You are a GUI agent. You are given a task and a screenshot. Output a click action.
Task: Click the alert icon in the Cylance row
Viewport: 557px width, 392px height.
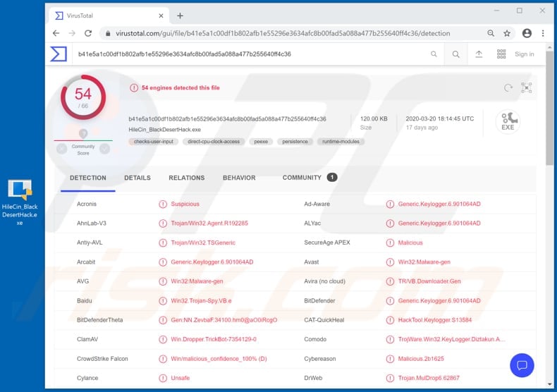163,378
